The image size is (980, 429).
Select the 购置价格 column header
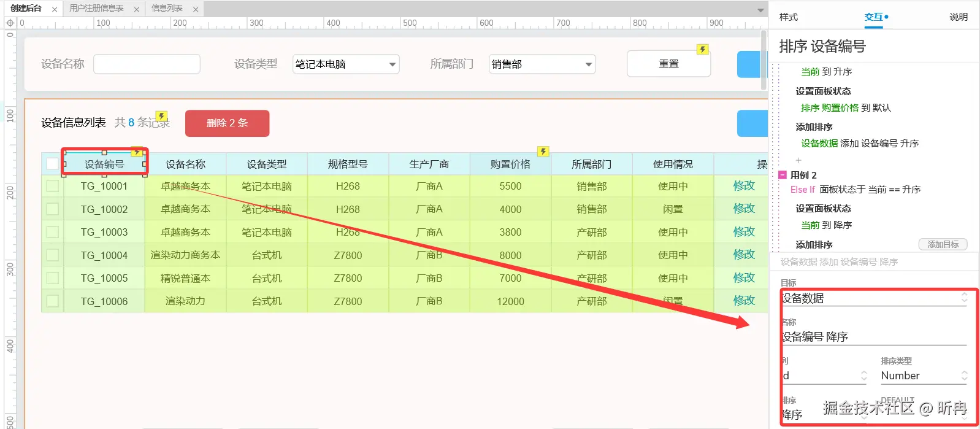(510, 164)
